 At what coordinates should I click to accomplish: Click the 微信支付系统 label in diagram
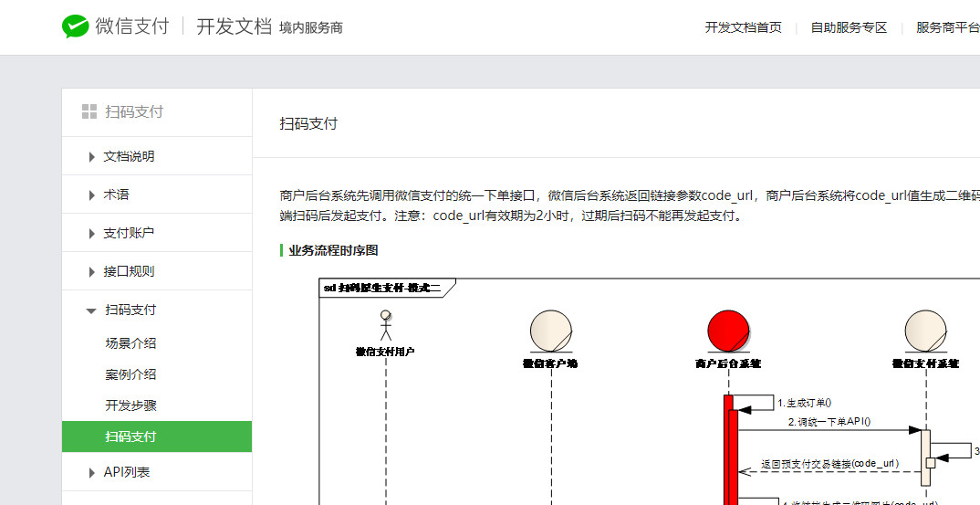tap(925, 363)
